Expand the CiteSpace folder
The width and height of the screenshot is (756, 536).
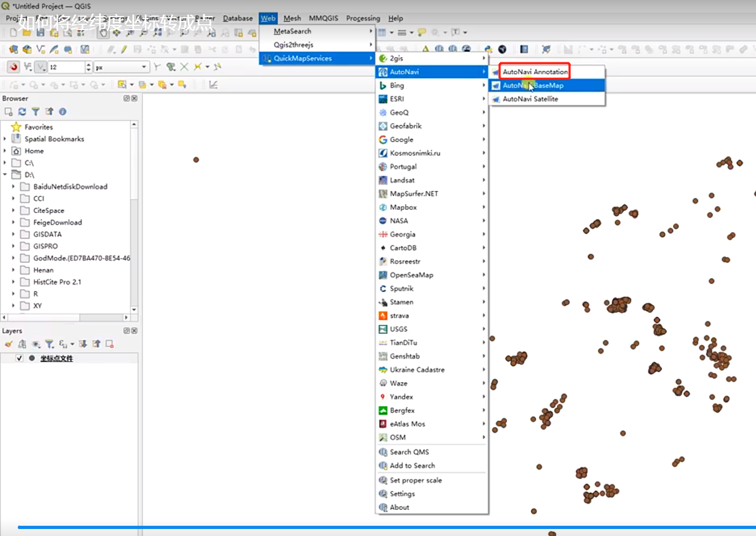[13, 210]
